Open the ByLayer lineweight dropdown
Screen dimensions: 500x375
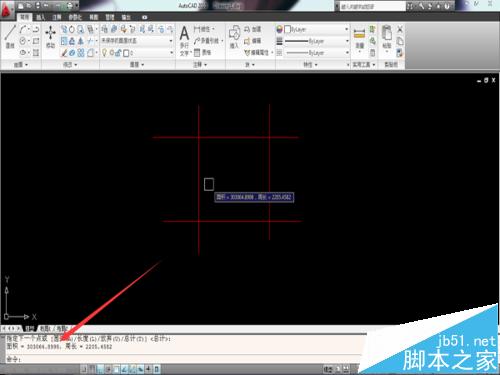pyautogui.click(x=316, y=41)
